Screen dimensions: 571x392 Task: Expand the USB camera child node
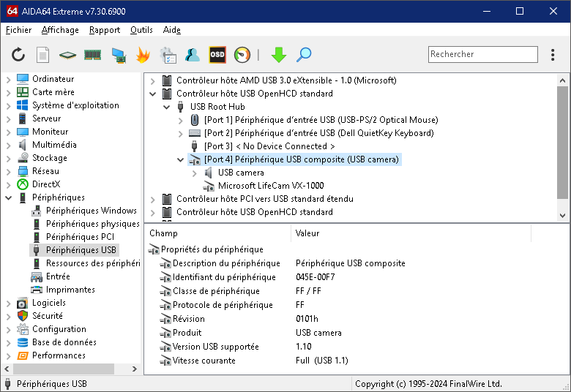pos(194,173)
